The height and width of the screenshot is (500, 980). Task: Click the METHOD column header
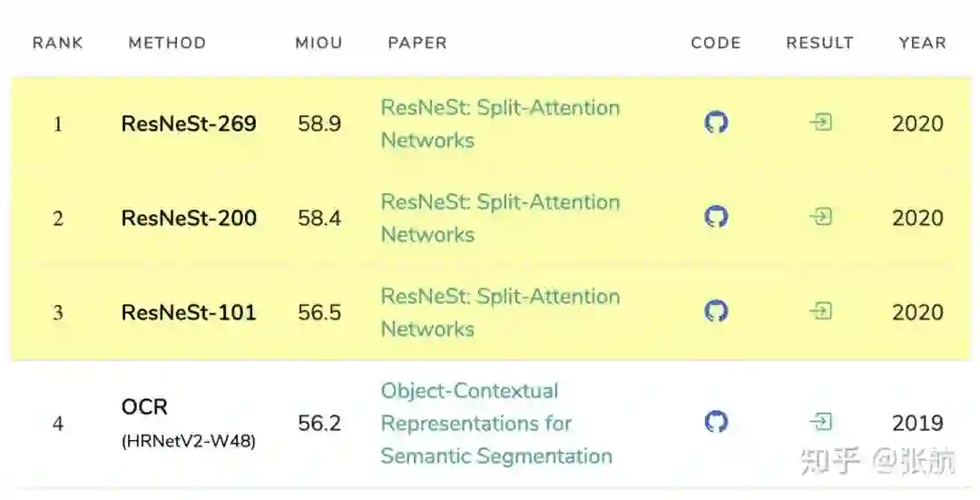167,43
